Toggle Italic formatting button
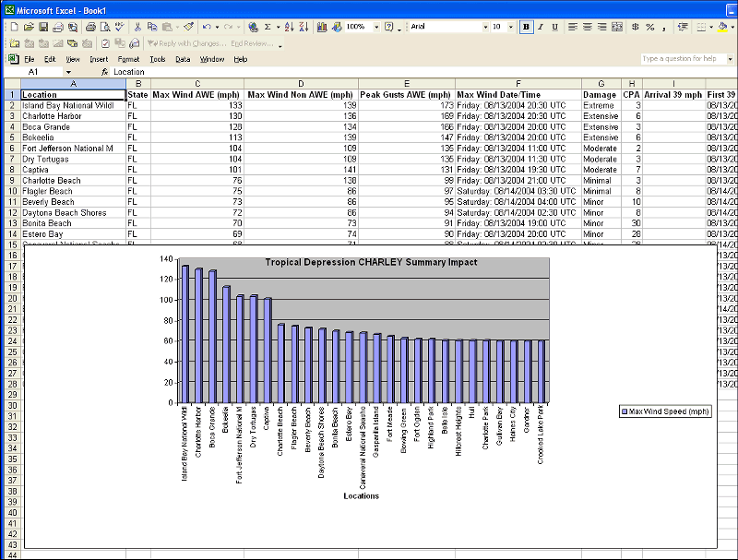This screenshot has width=738, height=560. (541, 28)
